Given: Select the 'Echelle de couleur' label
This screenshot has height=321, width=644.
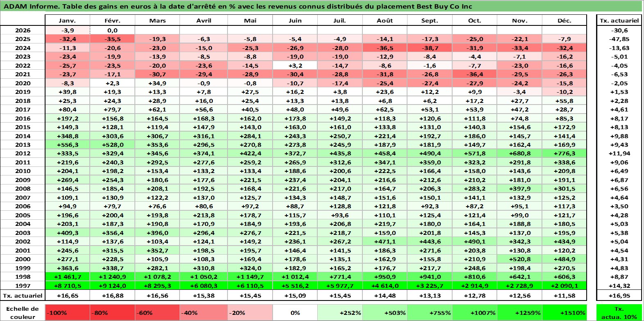Looking at the screenshot, I should click(x=23, y=312).
